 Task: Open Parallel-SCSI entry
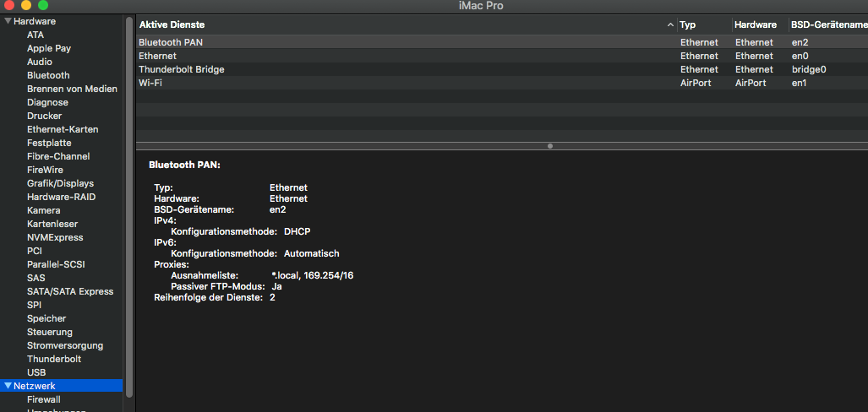click(56, 264)
